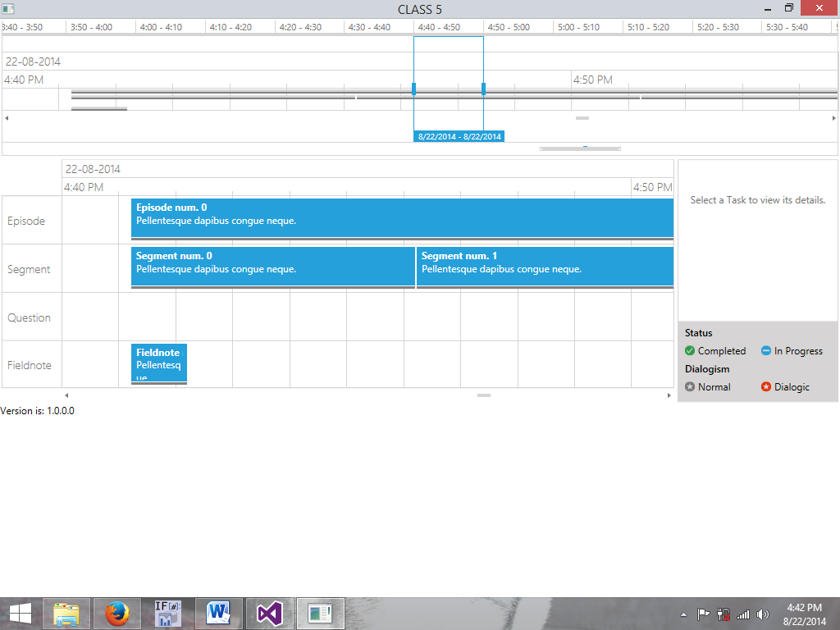The height and width of the screenshot is (630, 840).
Task: Open File Explorer from taskbar
Action: click(66, 614)
